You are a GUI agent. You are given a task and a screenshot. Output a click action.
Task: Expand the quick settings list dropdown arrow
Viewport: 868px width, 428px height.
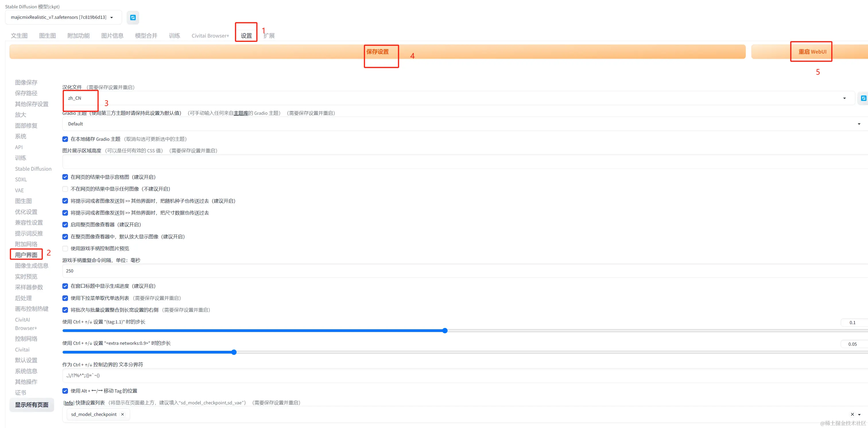pyautogui.click(x=859, y=414)
